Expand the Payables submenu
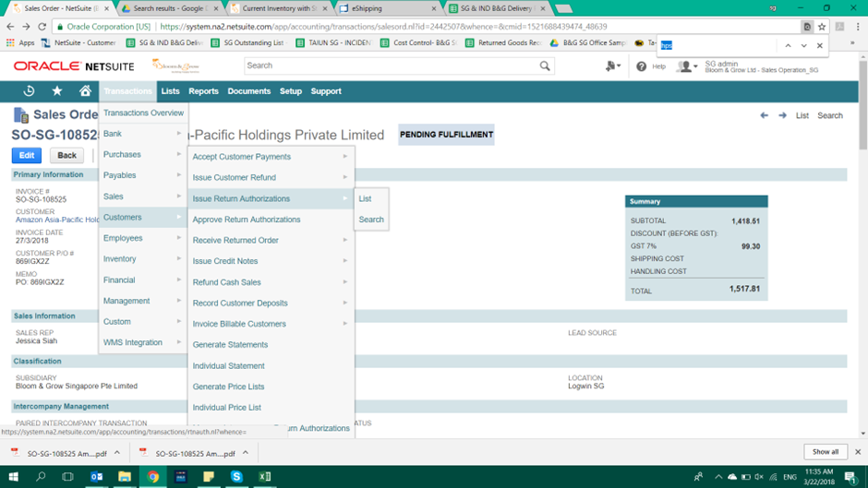This screenshot has height=488, width=868. click(x=143, y=175)
